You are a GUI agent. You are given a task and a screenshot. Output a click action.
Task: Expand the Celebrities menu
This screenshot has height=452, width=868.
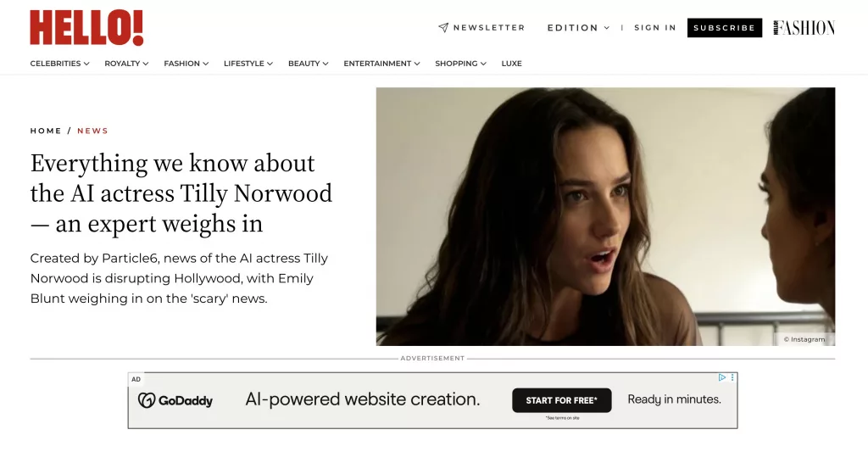pos(59,64)
